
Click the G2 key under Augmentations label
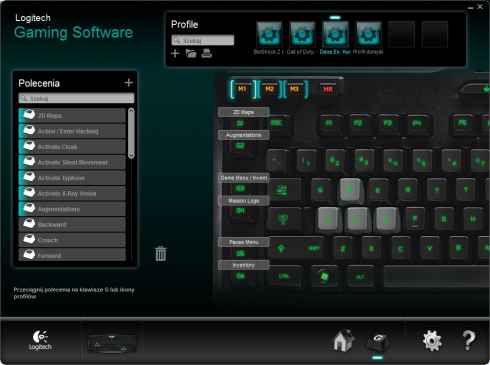click(240, 146)
